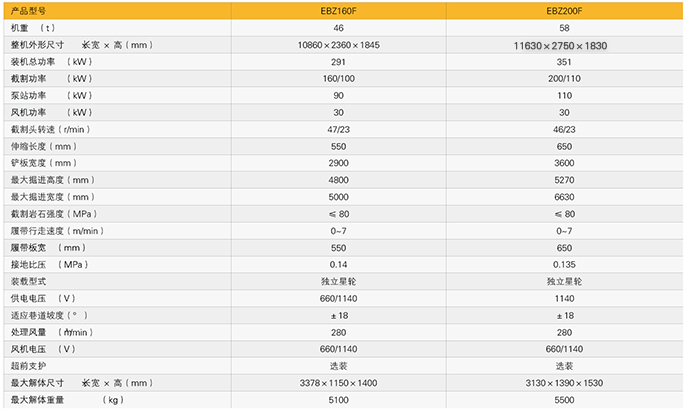Click the 3130×1390×1530 disassembly size cell

pos(564,383)
